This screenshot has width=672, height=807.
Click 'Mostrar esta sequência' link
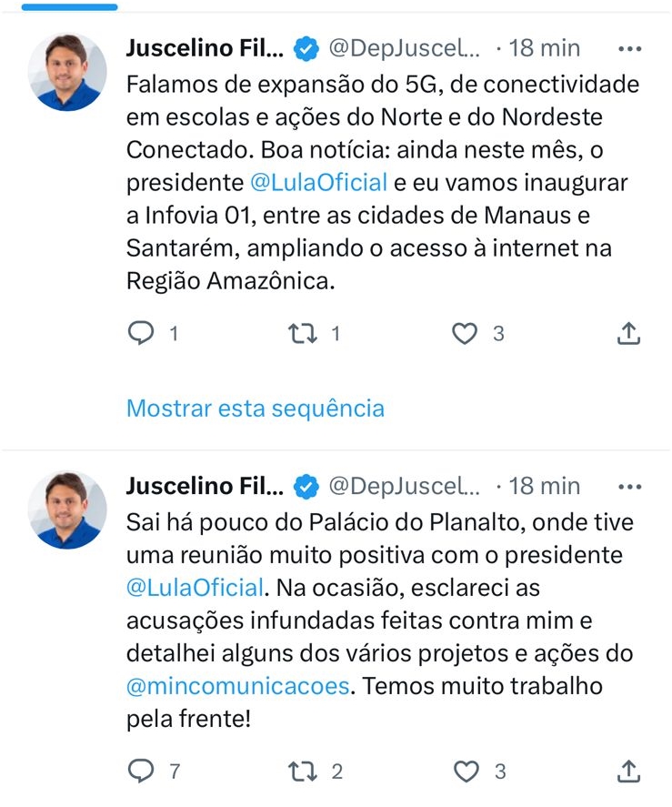(x=256, y=409)
